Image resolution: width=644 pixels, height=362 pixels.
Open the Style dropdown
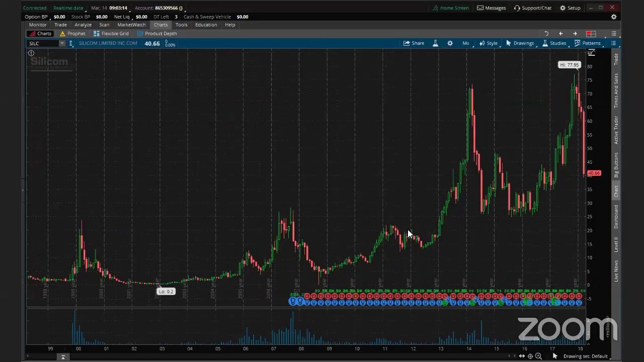(488, 43)
